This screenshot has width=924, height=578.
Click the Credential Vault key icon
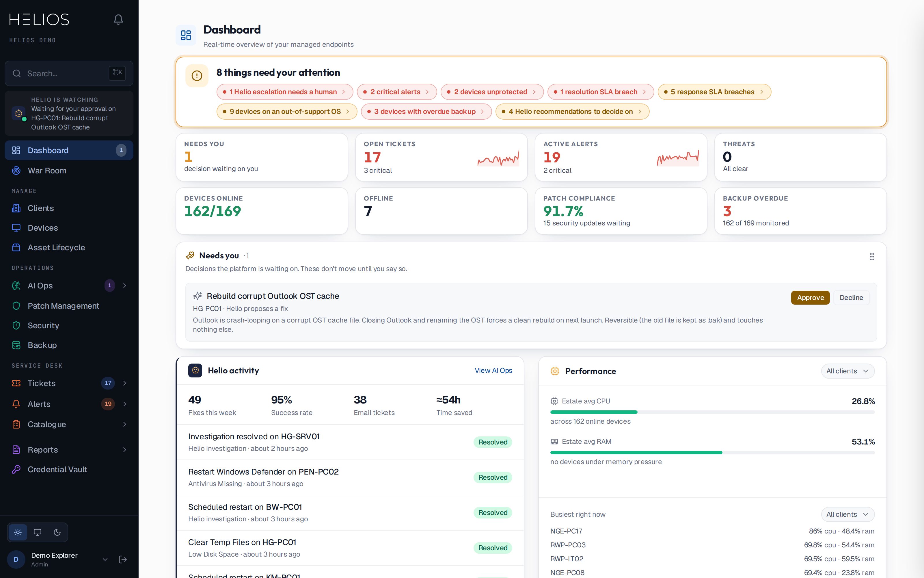click(x=16, y=469)
